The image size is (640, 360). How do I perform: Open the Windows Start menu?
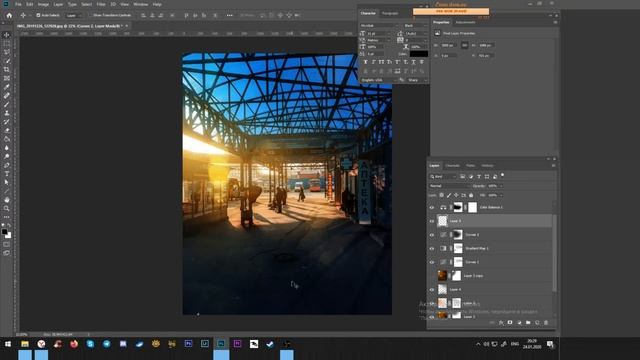point(8,344)
